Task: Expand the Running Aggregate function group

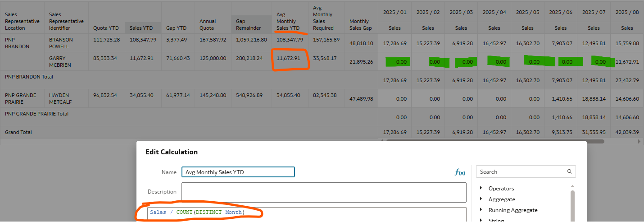Action: tap(481, 210)
